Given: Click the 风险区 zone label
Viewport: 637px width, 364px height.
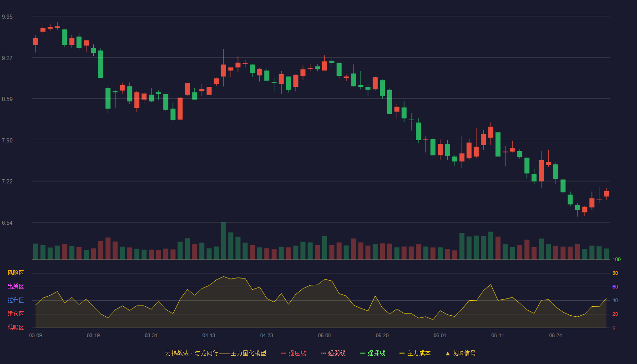Looking at the screenshot, I should 15,273.
